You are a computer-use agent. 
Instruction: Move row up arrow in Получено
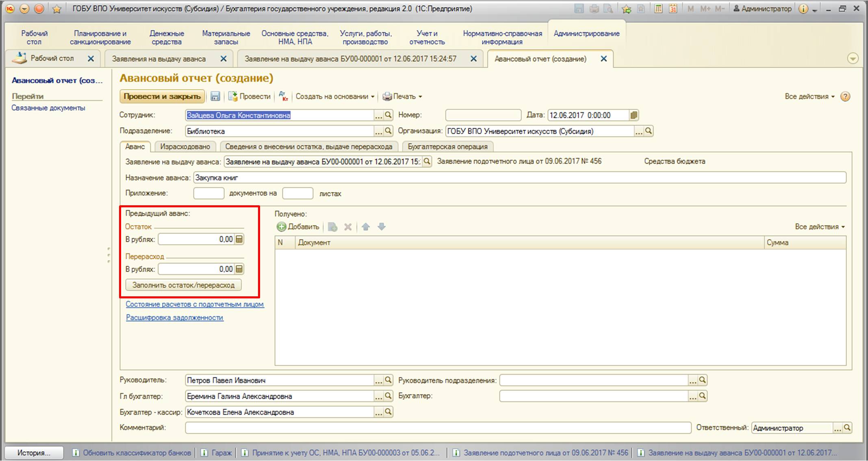366,227
